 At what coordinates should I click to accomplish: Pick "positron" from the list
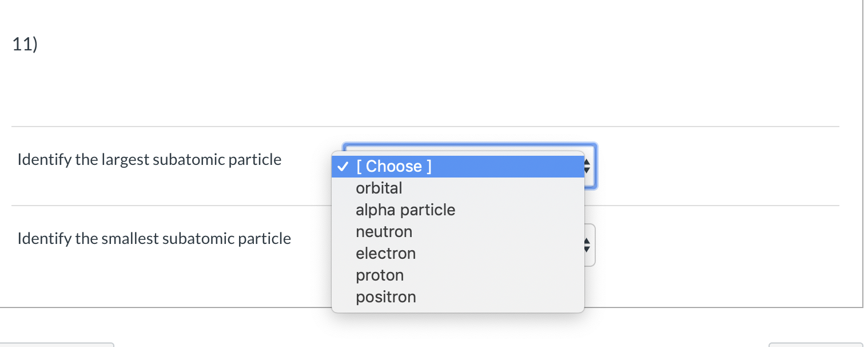coord(385,297)
